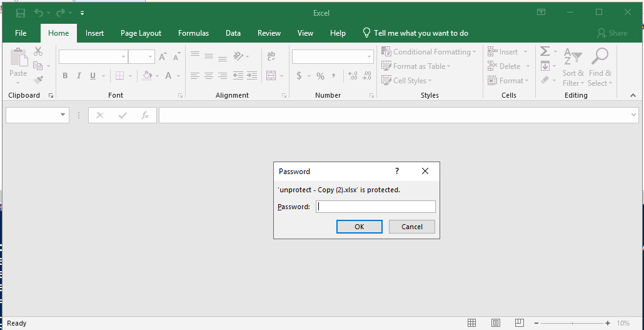This screenshot has height=330, width=644.
Task: Click OK in the Password dialog
Action: click(360, 227)
